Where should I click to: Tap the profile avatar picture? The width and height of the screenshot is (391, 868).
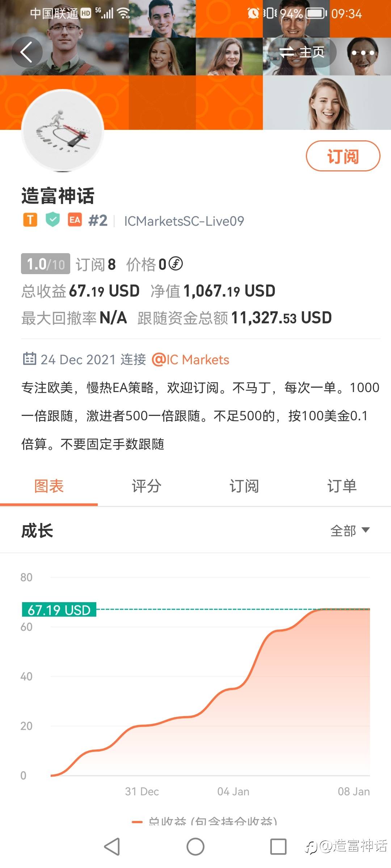(63, 131)
